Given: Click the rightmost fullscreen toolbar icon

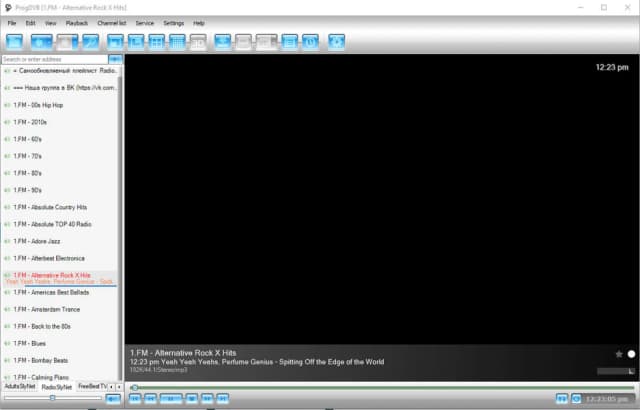Looking at the screenshot, I should tap(337, 42).
